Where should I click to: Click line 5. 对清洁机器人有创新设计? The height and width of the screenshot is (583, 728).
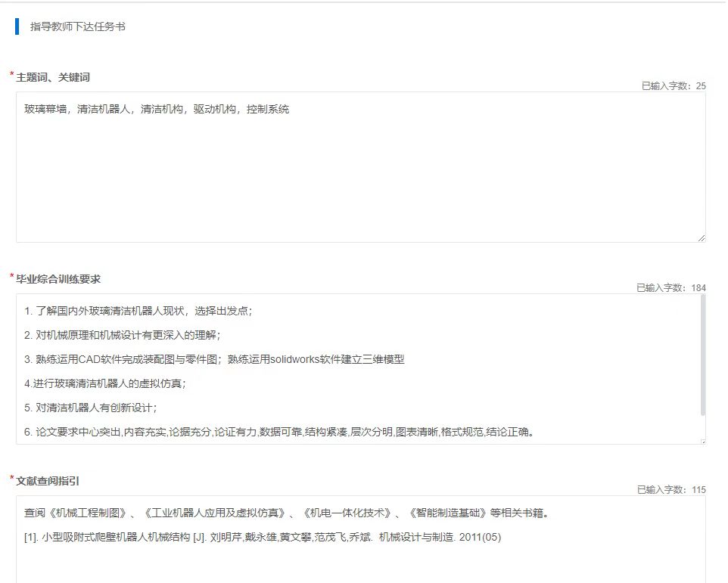point(91,408)
